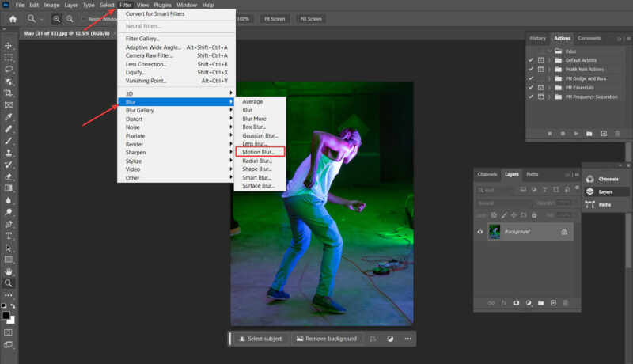This screenshot has height=364, width=633.
Task: Select the Move tool
Action: [x=8, y=46]
